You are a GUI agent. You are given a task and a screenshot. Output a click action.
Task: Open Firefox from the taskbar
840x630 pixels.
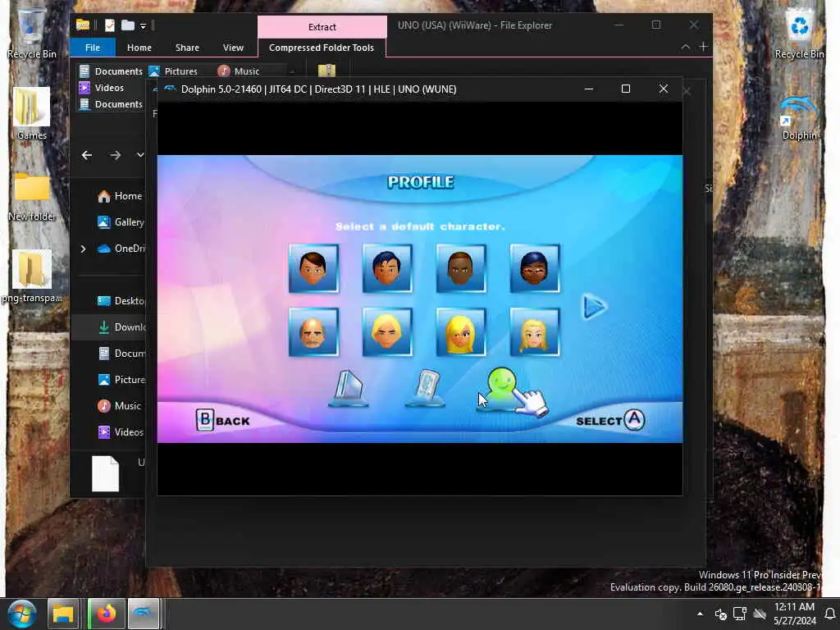(x=106, y=614)
